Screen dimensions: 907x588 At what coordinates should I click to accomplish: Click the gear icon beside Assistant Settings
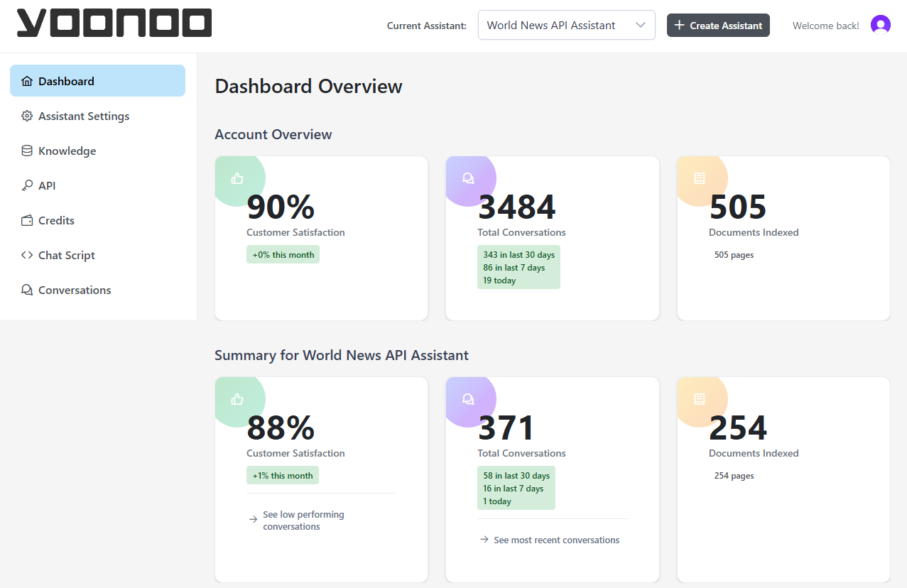(27, 116)
